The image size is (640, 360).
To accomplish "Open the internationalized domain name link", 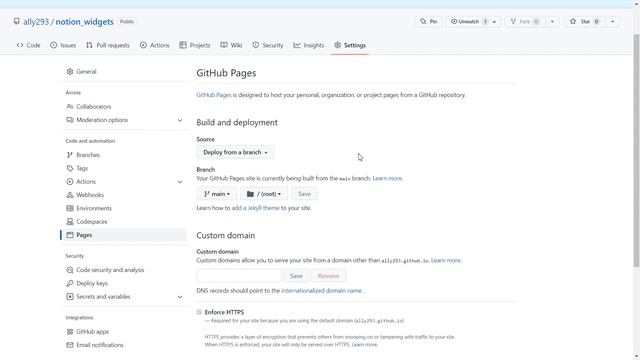I will coord(322,291).
